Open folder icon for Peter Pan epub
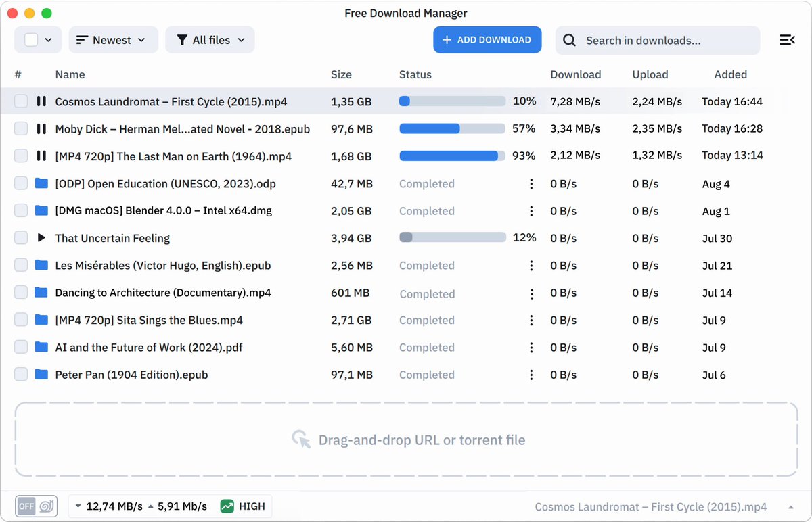 tap(41, 374)
